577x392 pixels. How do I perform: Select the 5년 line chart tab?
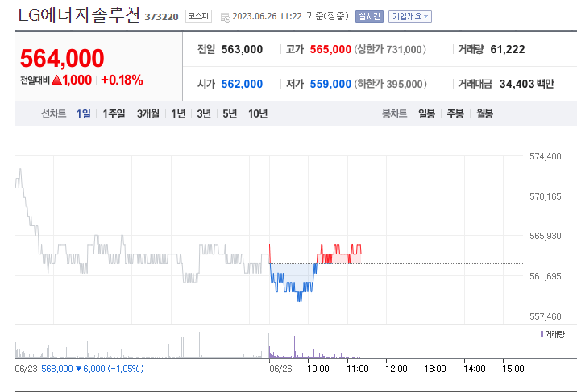(230, 113)
